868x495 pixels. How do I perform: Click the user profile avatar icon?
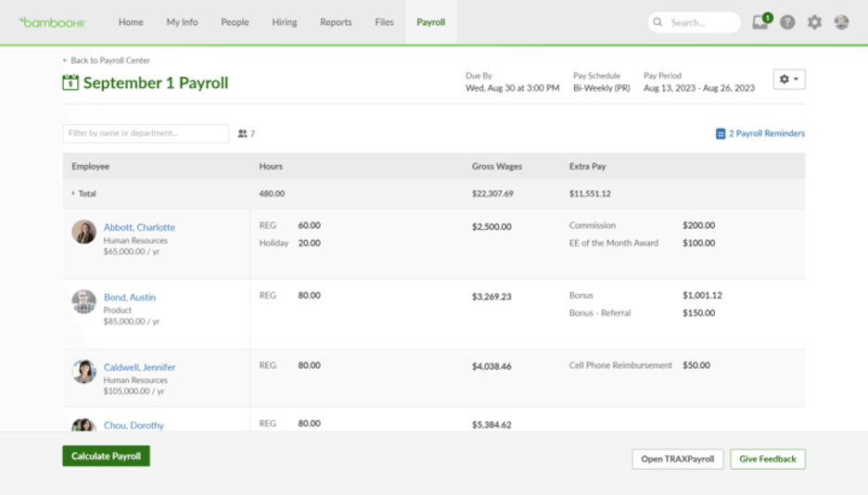(x=841, y=22)
